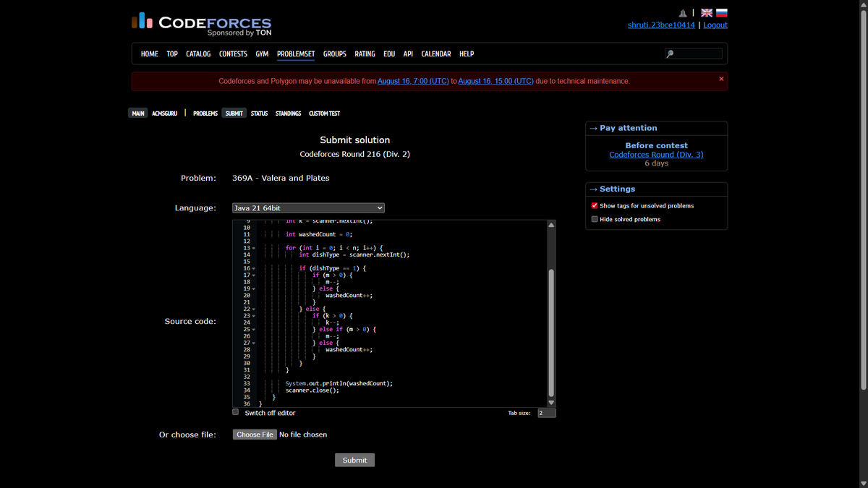Viewport: 868px width, 488px height.
Task: Fold code at line 22 arrow
Action: pos(255,309)
